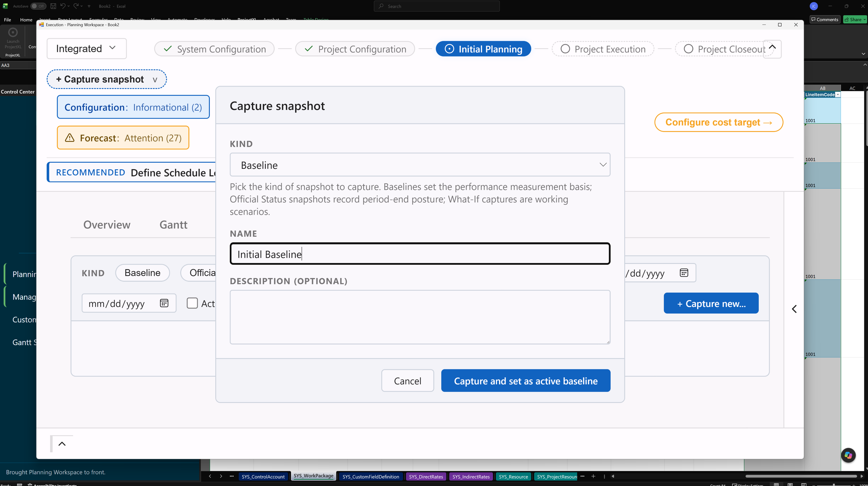
Task: Go to the Project Execution step
Action: click(x=603, y=49)
